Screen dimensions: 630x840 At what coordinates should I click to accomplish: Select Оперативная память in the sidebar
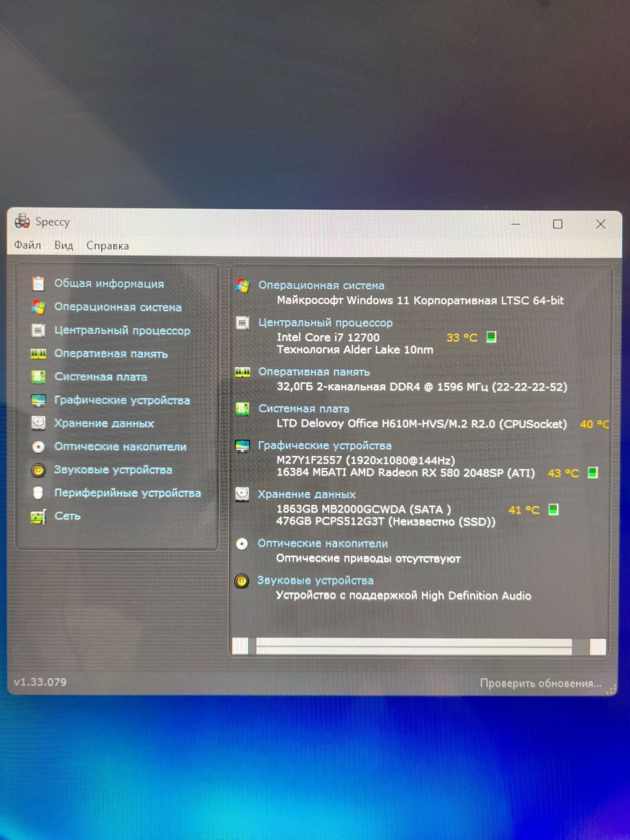click(111, 354)
